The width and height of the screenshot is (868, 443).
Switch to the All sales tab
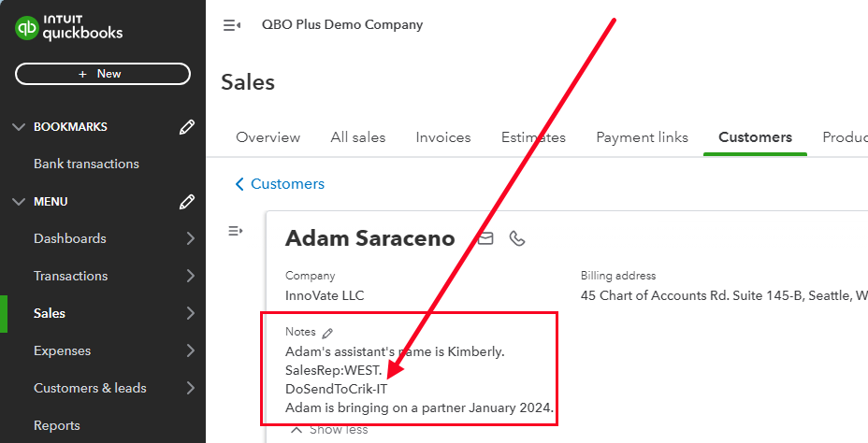[358, 137]
